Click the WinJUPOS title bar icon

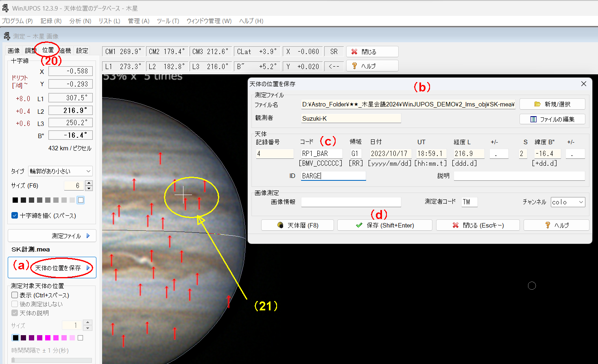5,8
